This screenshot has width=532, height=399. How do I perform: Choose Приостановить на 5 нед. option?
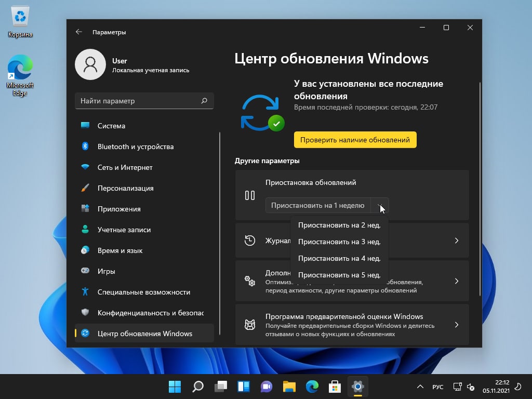click(339, 275)
